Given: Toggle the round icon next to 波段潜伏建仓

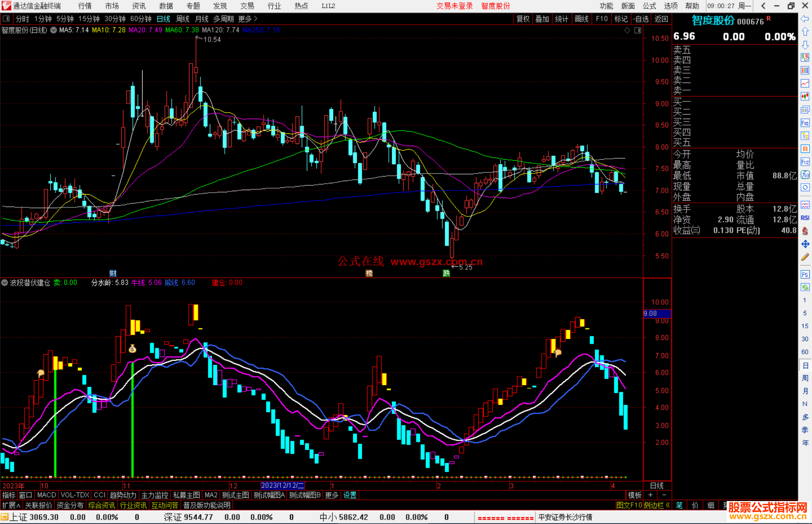Looking at the screenshot, I should [5, 282].
